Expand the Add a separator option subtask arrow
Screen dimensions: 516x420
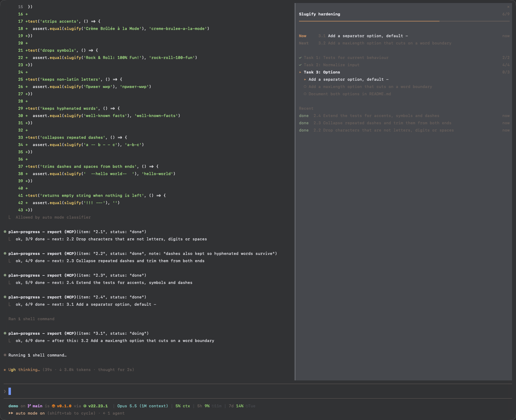(305, 80)
